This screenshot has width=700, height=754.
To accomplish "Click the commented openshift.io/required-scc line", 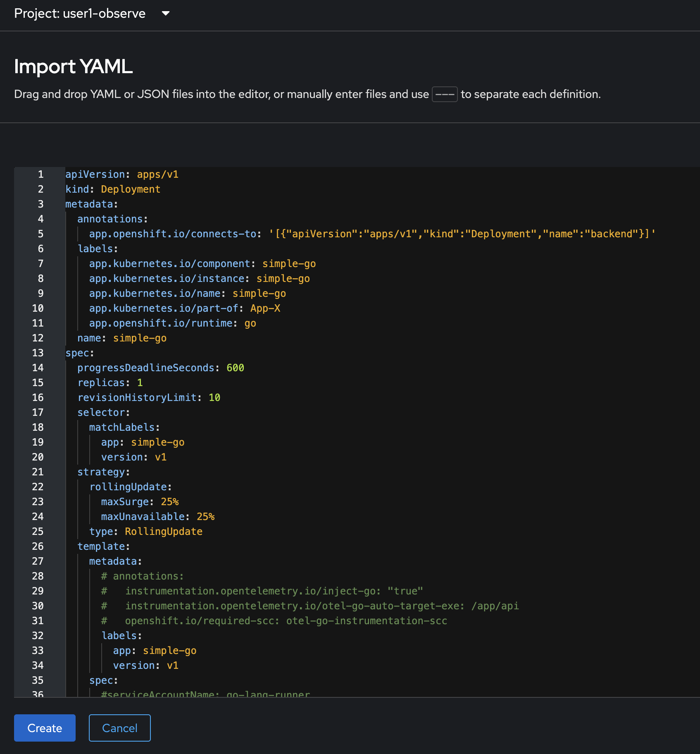I will point(274,621).
